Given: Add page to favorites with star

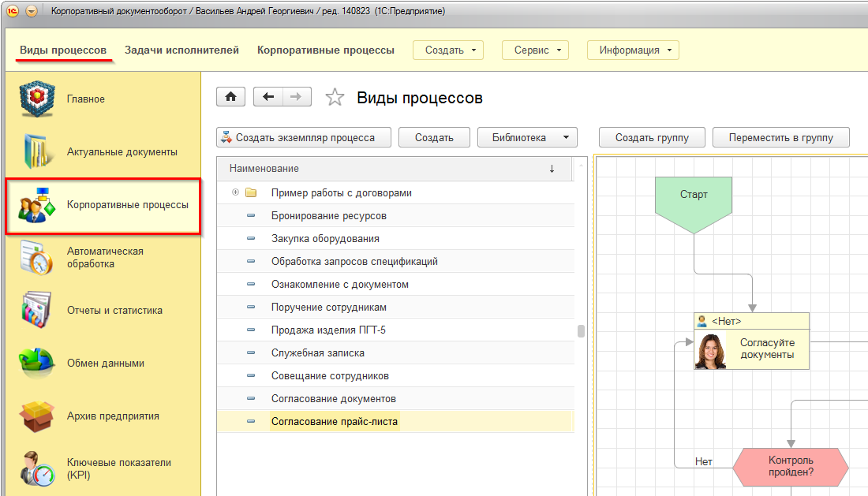Looking at the screenshot, I should (x=335, y=98).
